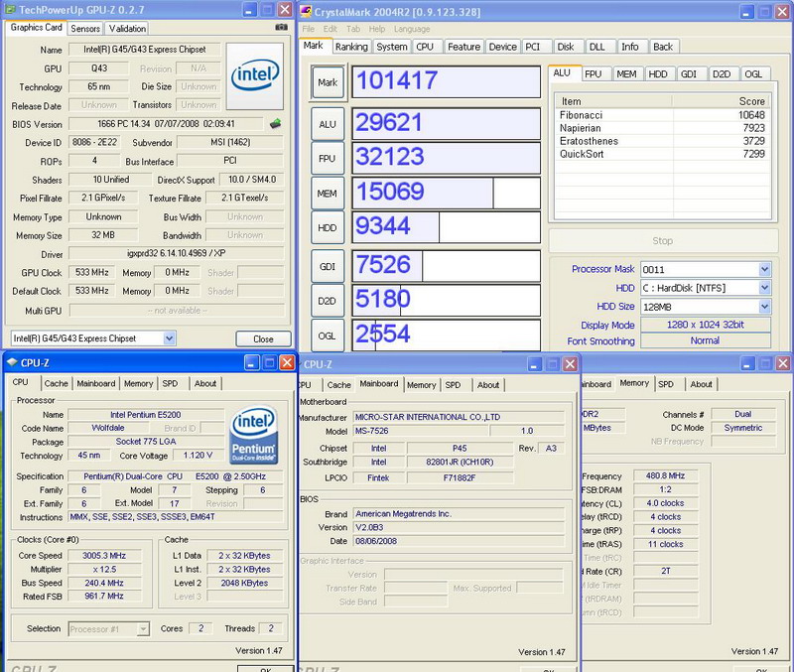Switch to the Sensors tab in GPU-Z
794x672 pixels.
(x=85, y=29)
